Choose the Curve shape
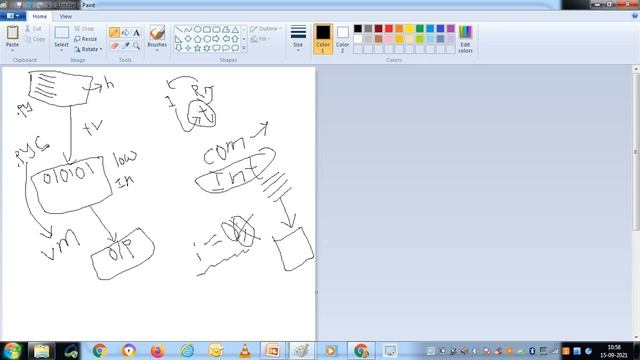The image size is (640, 360). click(188, 29)
